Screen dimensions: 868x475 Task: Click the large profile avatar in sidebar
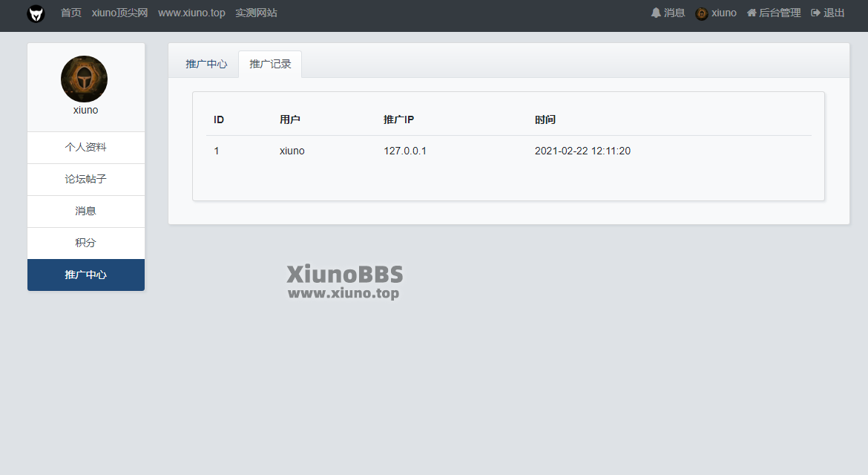point(84,79)
